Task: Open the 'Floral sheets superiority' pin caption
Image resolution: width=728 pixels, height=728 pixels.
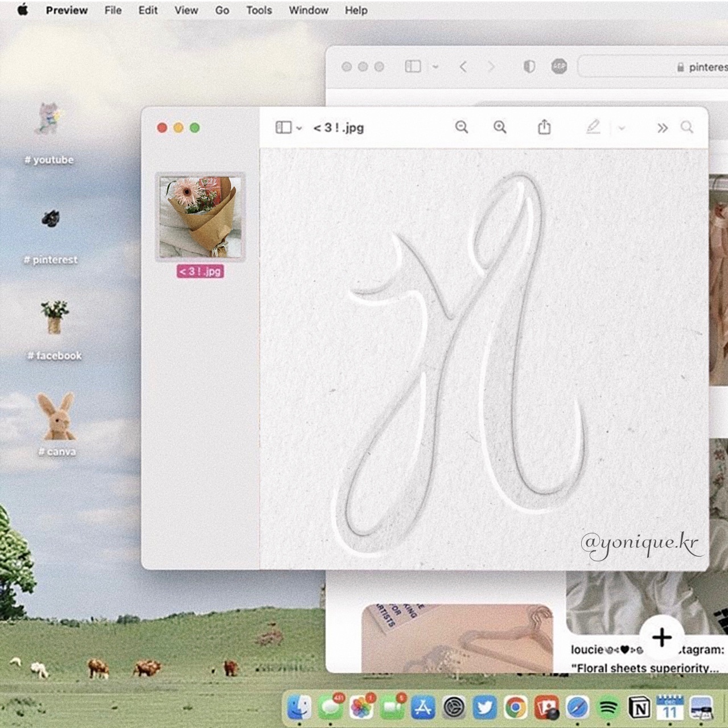Action: coord(644,668)
